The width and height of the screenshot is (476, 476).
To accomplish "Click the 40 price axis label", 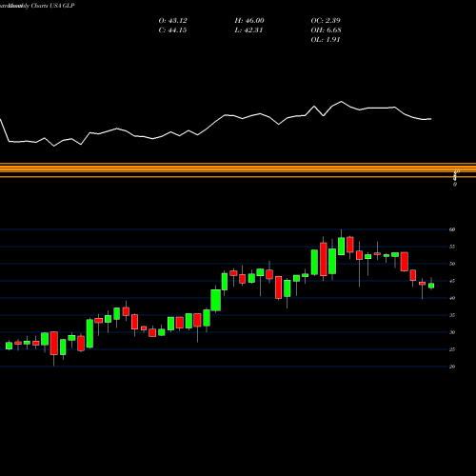I will coord(452,298).
